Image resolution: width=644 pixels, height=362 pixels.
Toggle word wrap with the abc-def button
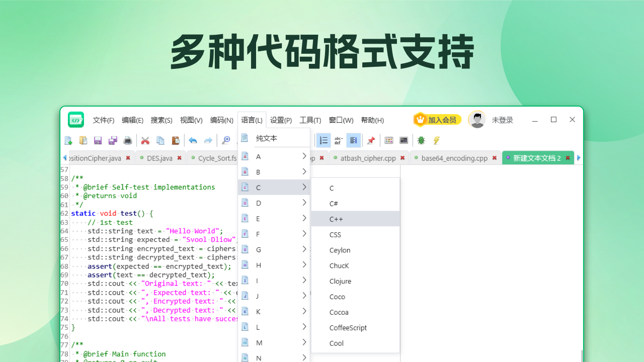point(339,140)
